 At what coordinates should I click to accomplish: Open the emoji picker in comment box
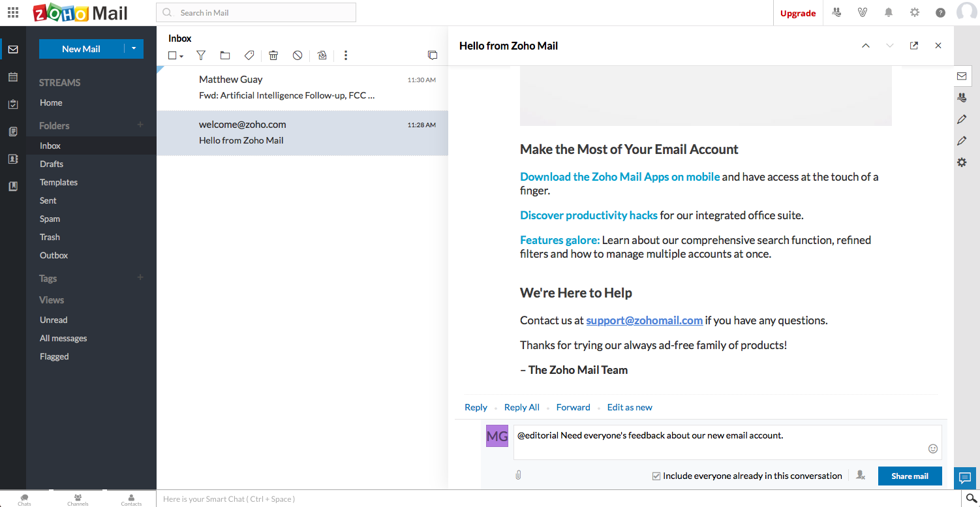[x=933, y=448]
